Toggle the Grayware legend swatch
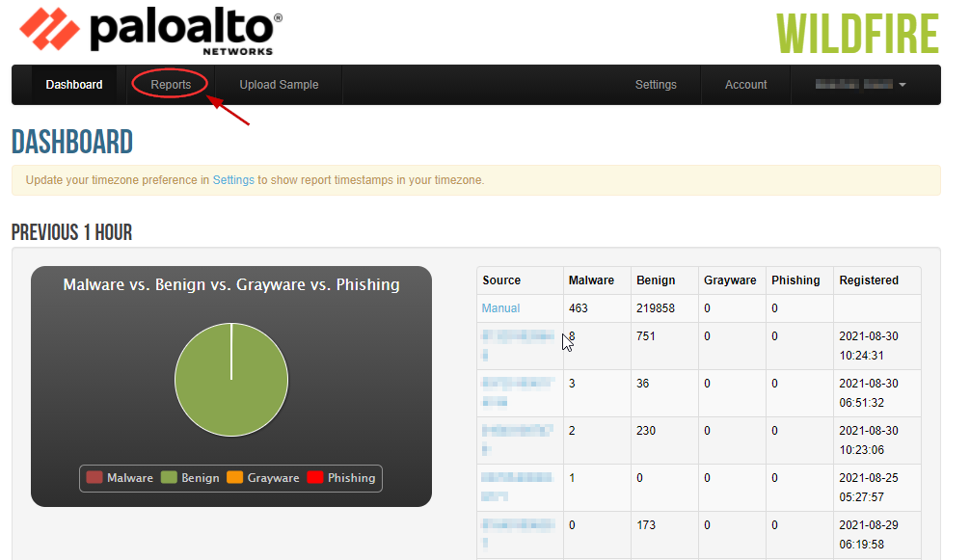The width and height of the screenshot is (970, 560). click(x=234, y=477)
